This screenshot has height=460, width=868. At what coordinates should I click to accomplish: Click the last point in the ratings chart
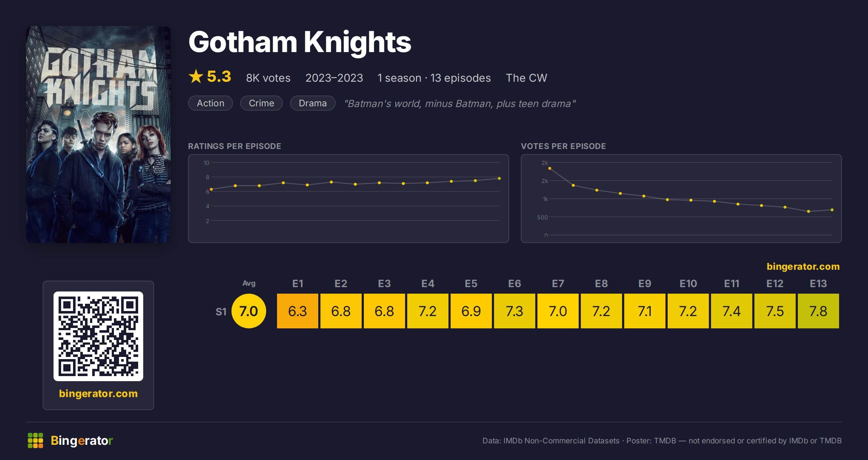[499, 178]
